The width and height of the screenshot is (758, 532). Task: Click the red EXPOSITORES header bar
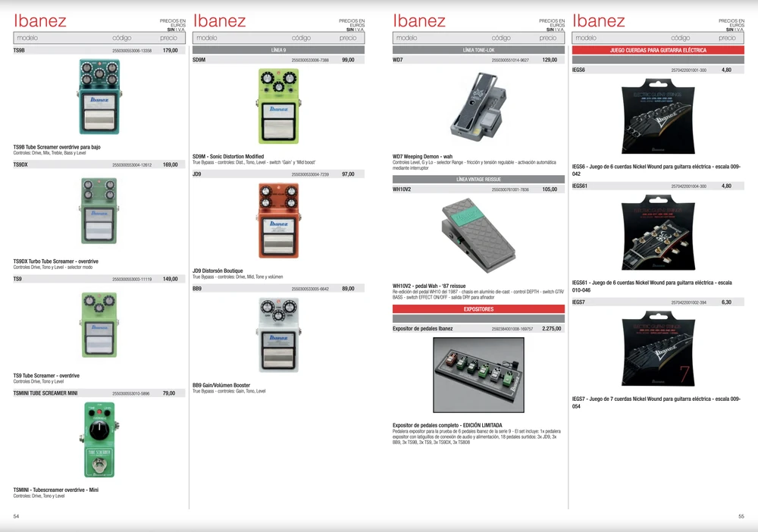coord(478,308)
